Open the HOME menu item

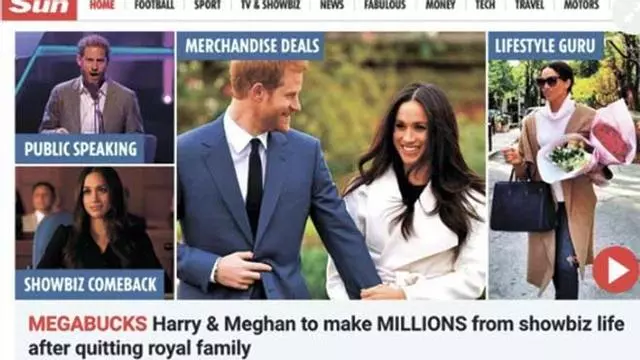click(x=102, y=5)
